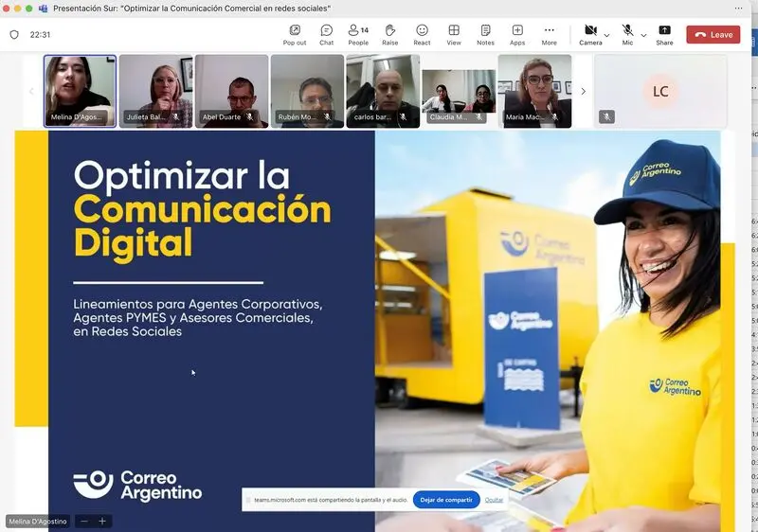Select Julieta Bal... video tile
758x532 pixels.
point(155,91)
